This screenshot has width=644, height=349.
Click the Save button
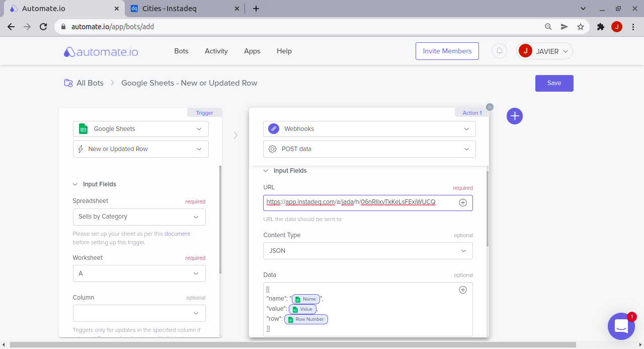[554, 83]
